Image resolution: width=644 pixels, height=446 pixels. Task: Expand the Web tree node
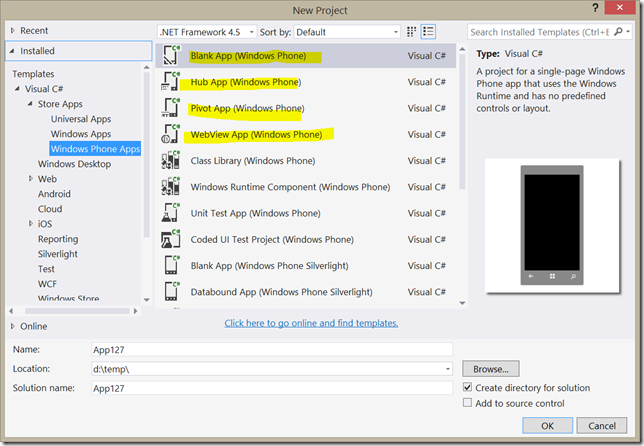point(30,178)
